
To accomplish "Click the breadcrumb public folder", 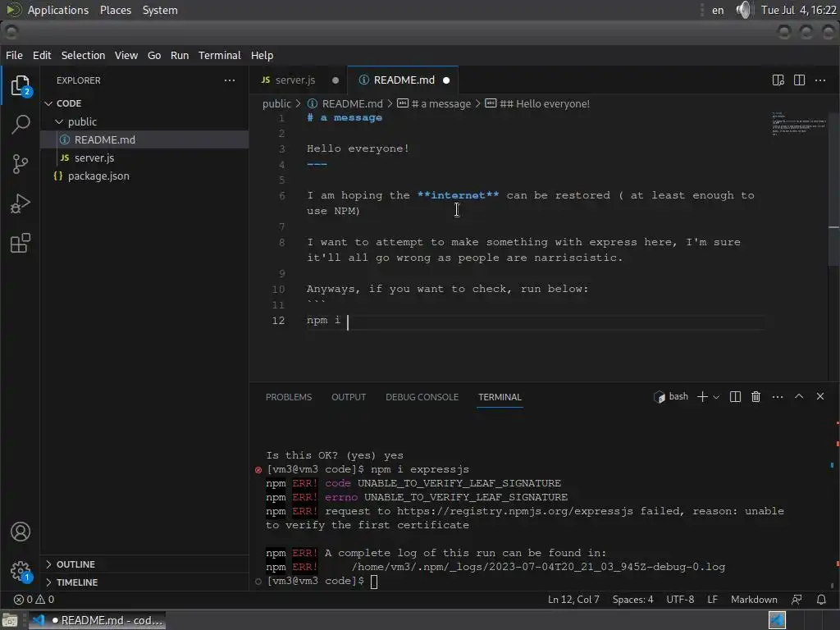I will pos(276,103).
